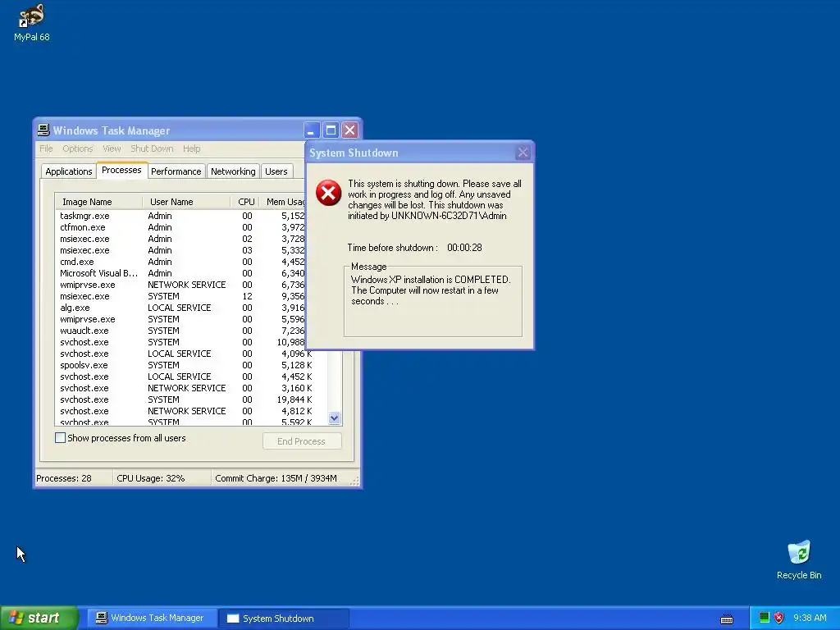Select the wuauclt.exe process row

coord(180,331)
